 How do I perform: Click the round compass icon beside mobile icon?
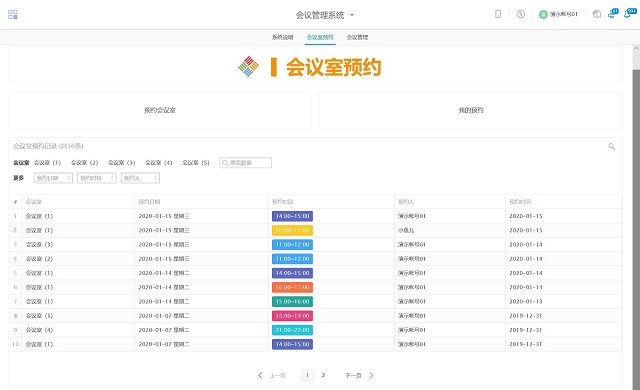(520, 14)
